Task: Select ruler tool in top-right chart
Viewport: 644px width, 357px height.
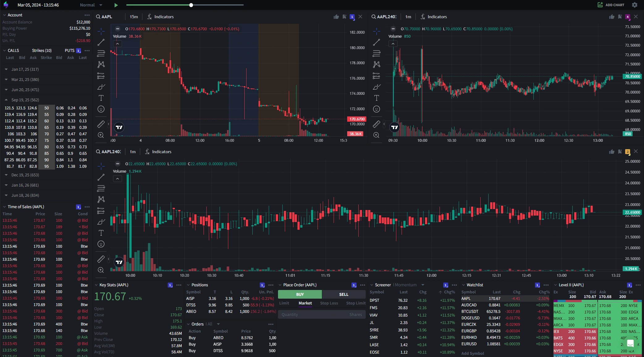Action: (x=377, y=124)
